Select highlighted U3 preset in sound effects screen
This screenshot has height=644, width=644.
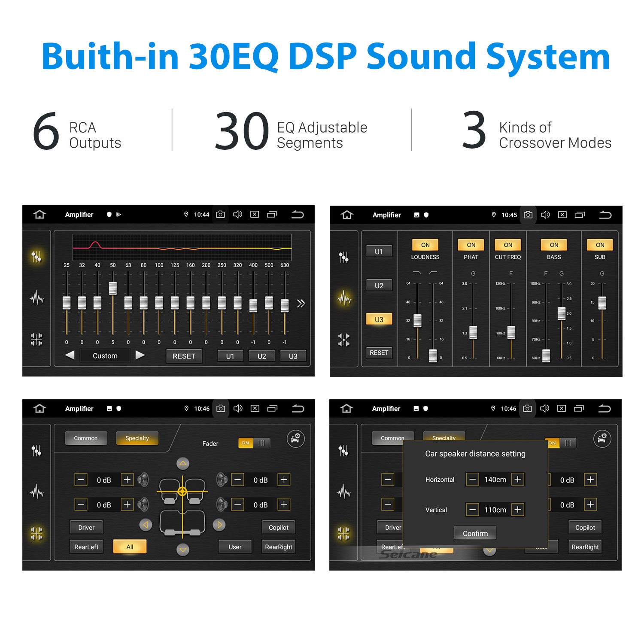(379, 319)
